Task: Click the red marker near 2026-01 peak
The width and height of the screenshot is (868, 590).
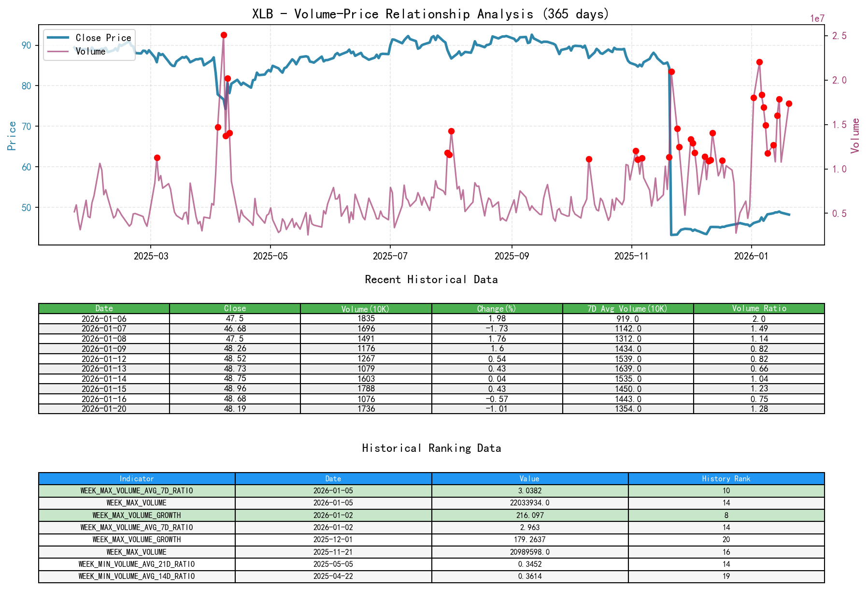Action: pos(759,62)
